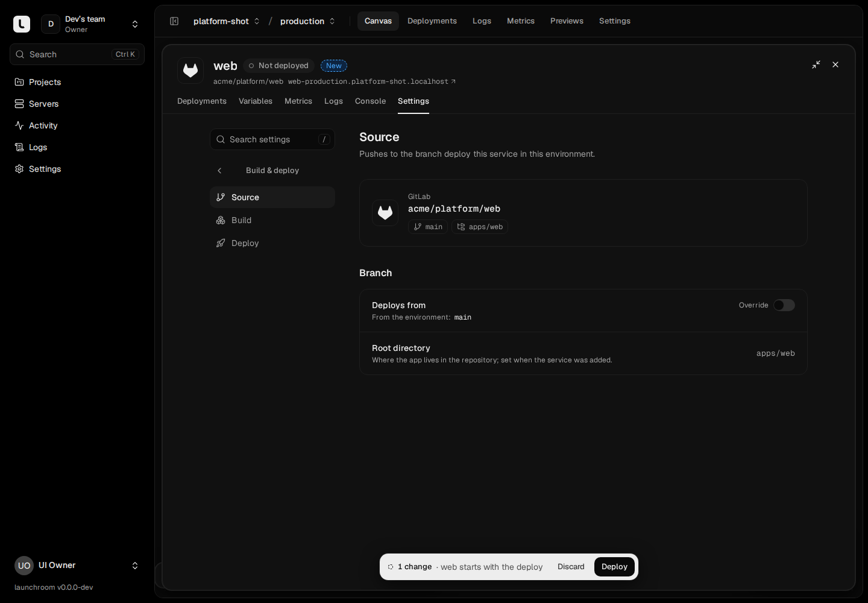Screen dimensions: 868x603
Task: Click the Servers sidebar icon
Action: click(19, 104)
